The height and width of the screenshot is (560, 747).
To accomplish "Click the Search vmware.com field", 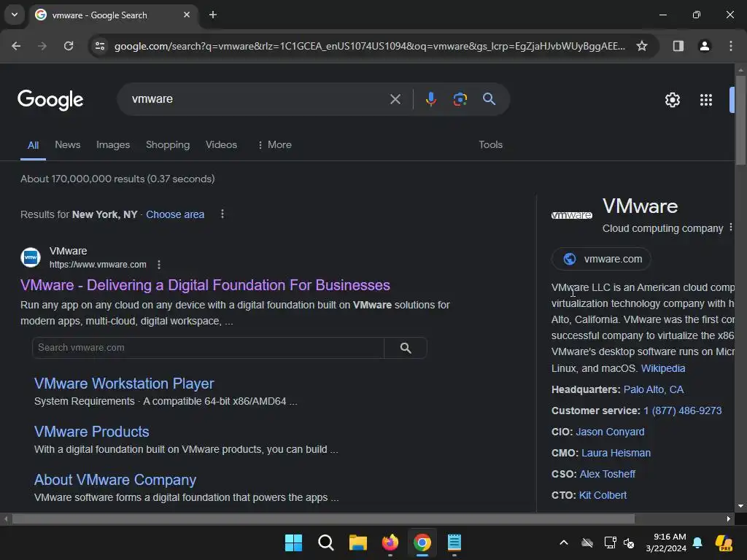I will pos(208,348).
